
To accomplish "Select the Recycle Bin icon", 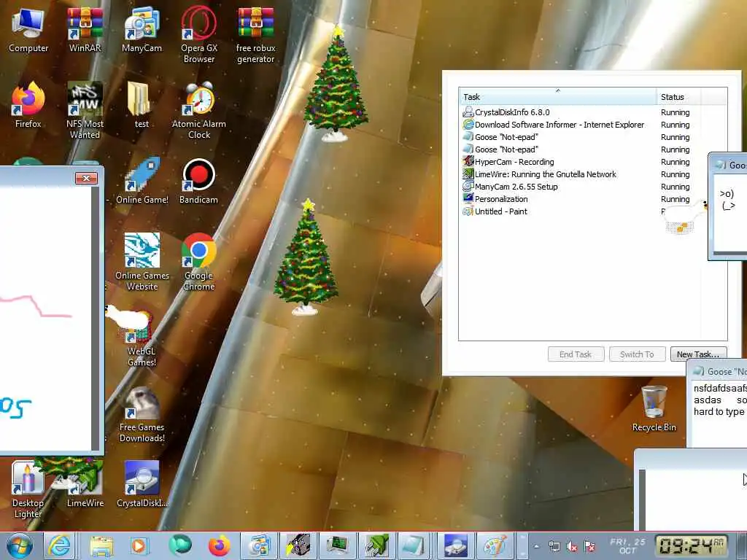I will pos(654,410).
